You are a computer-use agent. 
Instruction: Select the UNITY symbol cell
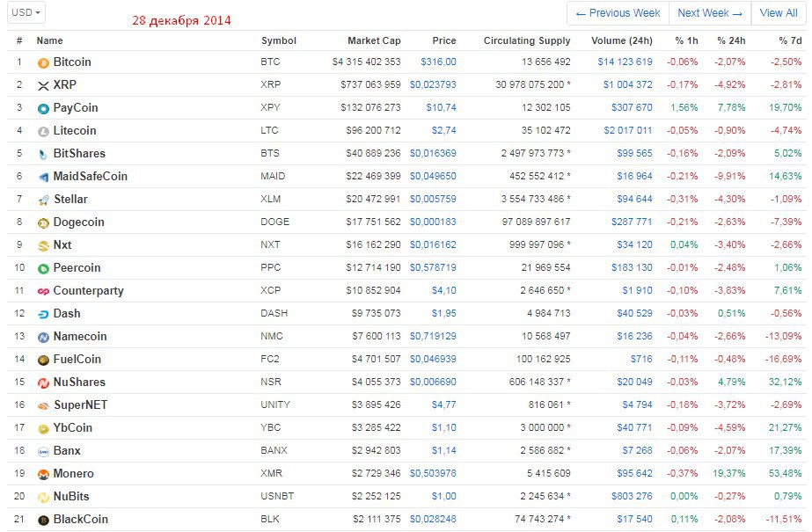(275, 404)
